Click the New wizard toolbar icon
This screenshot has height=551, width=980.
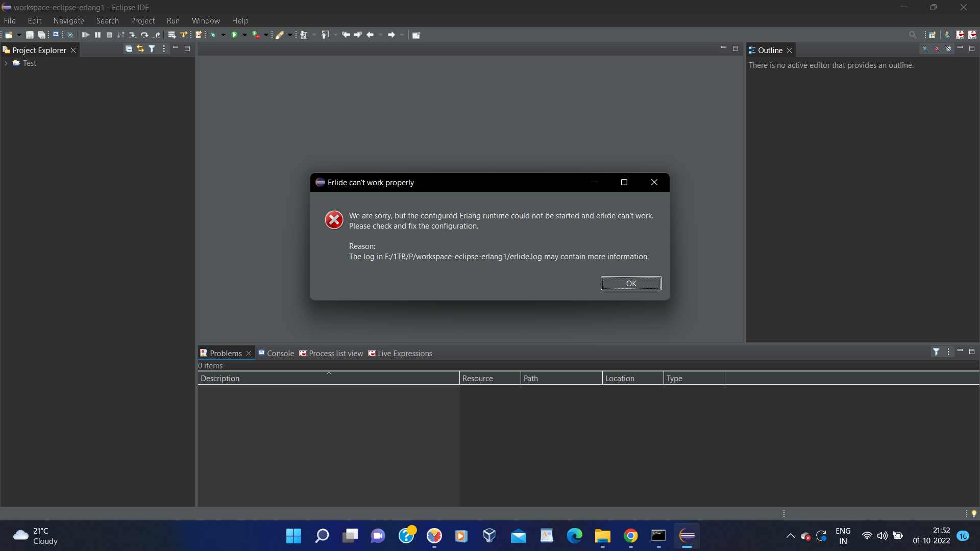coord(9,35)
